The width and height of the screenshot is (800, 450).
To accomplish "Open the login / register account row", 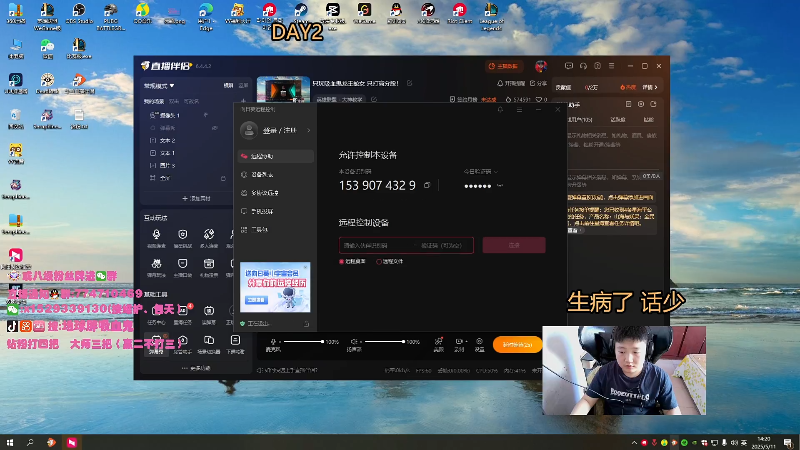I will [276, 131].
